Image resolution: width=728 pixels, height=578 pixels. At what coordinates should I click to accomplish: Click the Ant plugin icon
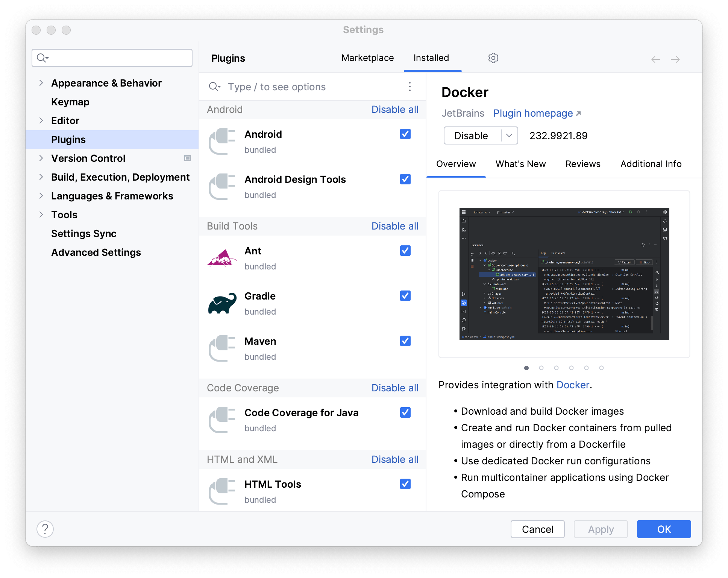point(222,258)
